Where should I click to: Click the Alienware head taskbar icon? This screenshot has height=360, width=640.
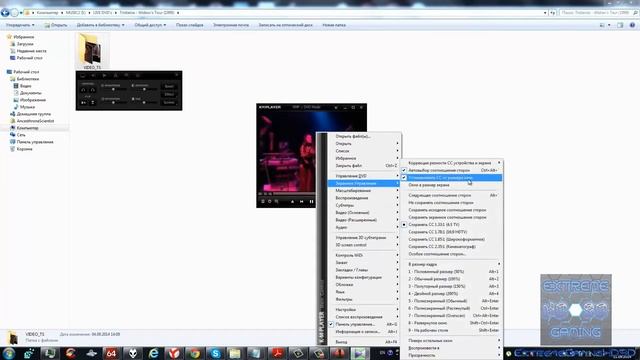coord(132,353)
